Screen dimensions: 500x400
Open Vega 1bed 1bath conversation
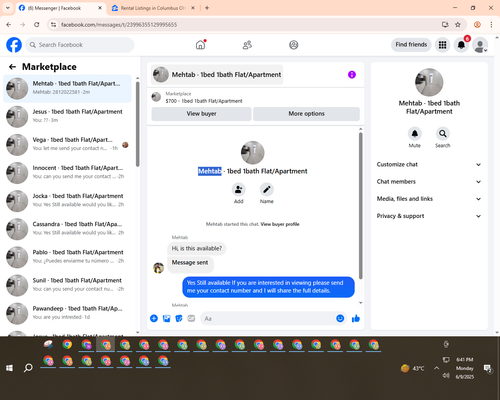67,145
